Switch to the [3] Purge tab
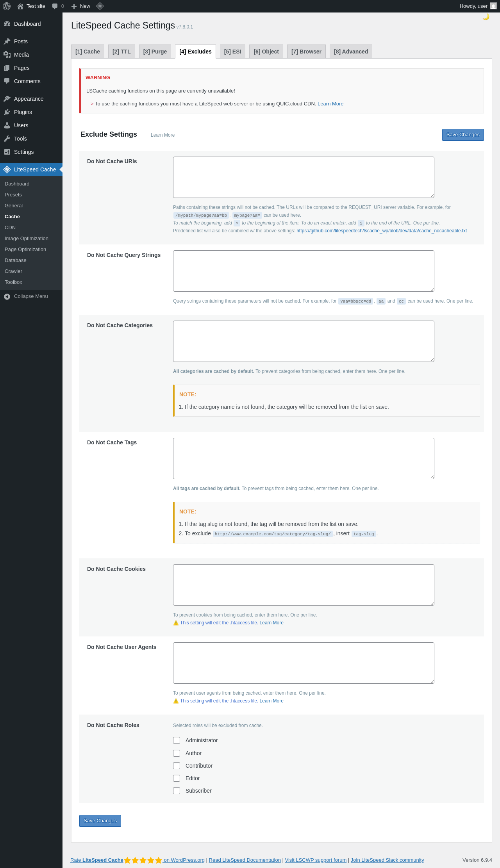The width and height of the screenshot is (500, 868). 155,52
